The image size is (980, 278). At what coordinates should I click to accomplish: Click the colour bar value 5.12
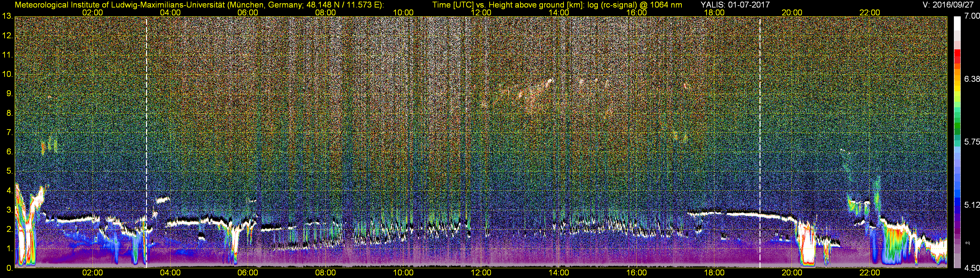click(972, 205)
